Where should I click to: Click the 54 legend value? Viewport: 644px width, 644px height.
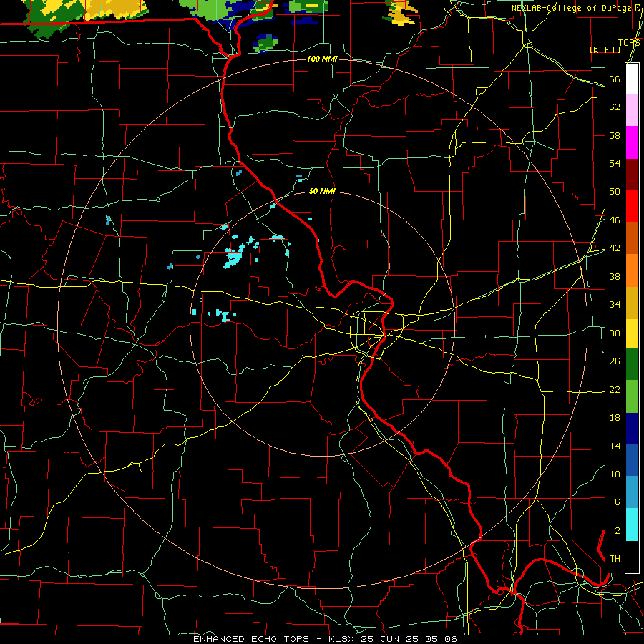(x=615, y=163)
